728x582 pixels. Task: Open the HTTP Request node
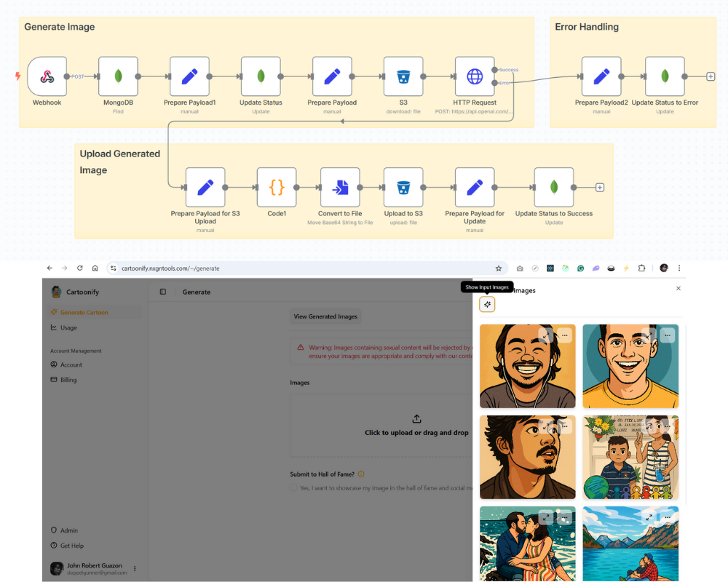[475, 76]
